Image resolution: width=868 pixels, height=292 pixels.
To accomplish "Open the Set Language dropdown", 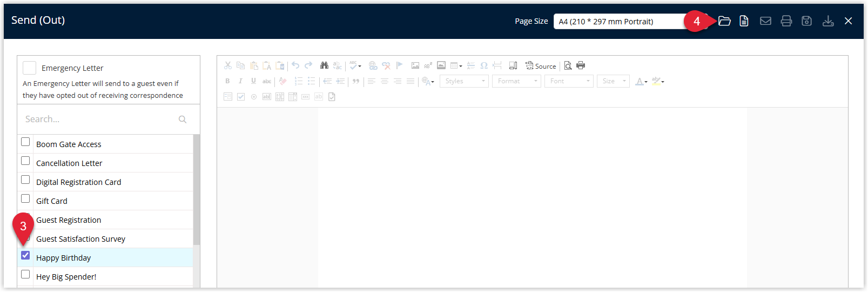I will click(428, 81).
